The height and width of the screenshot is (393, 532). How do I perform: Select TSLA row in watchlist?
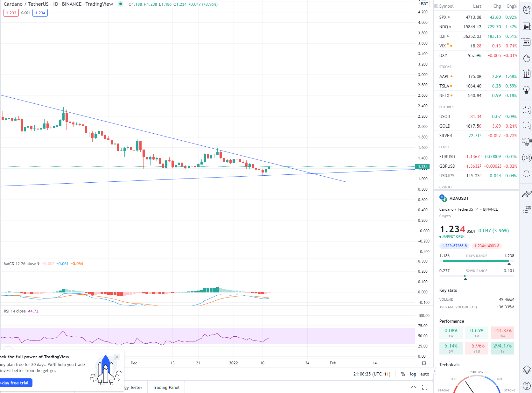coord(477,86)
